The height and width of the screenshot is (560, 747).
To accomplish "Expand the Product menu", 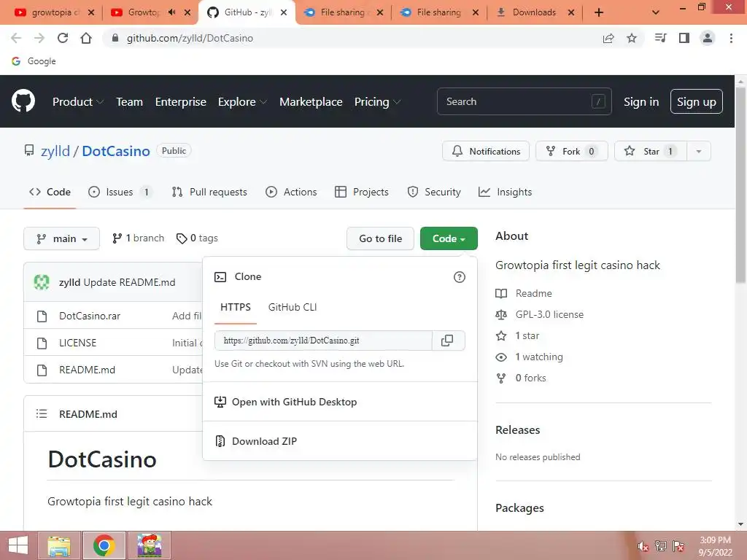I will coord(77,102).
